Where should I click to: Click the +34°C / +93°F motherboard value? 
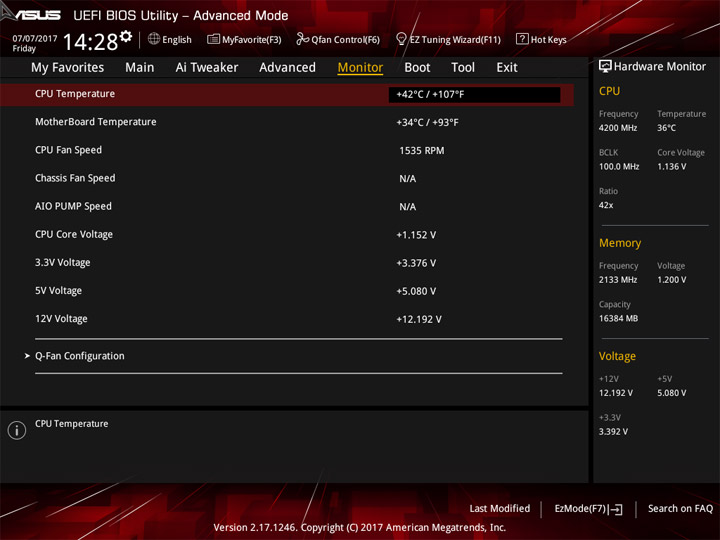(427, 123)
